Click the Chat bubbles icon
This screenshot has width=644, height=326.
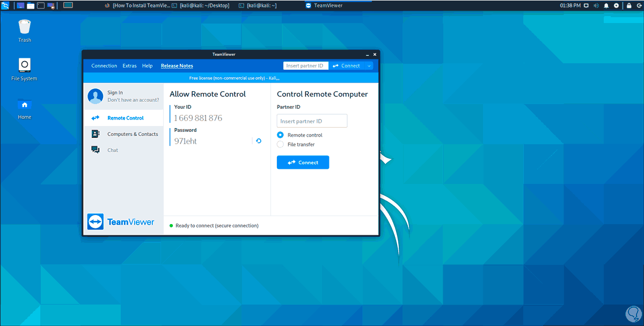coord(96,150)
